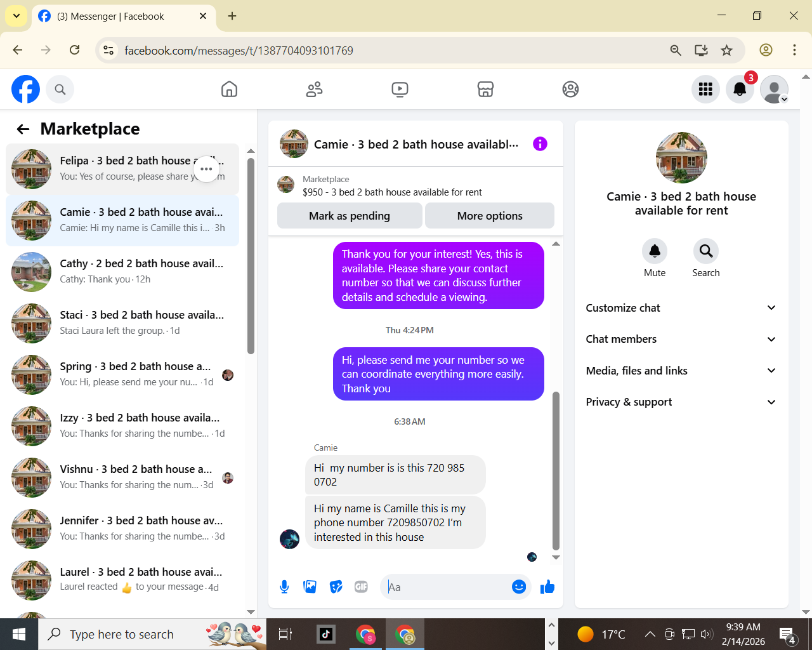
Task: Click the browser address bar URL
Action: pos(239,50)
